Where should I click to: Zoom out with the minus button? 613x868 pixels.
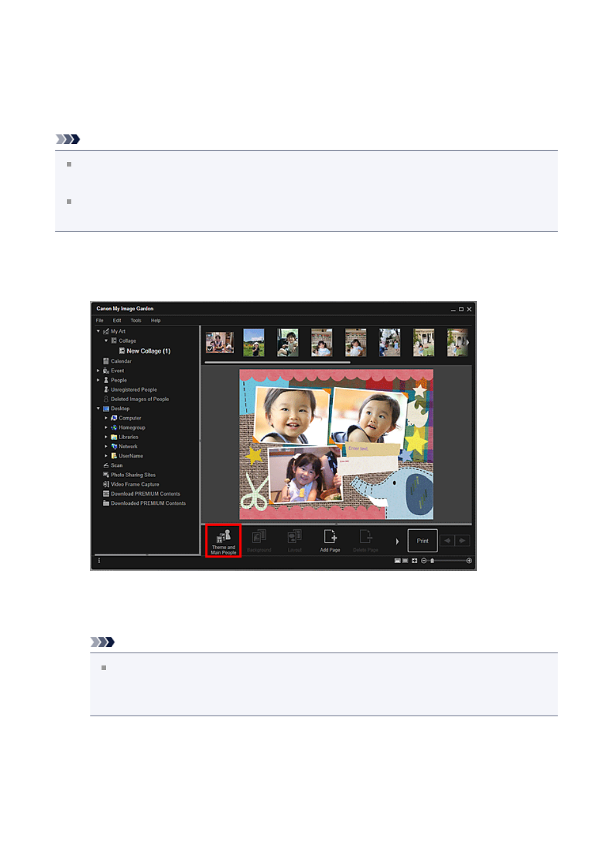(x=423, y=561)
